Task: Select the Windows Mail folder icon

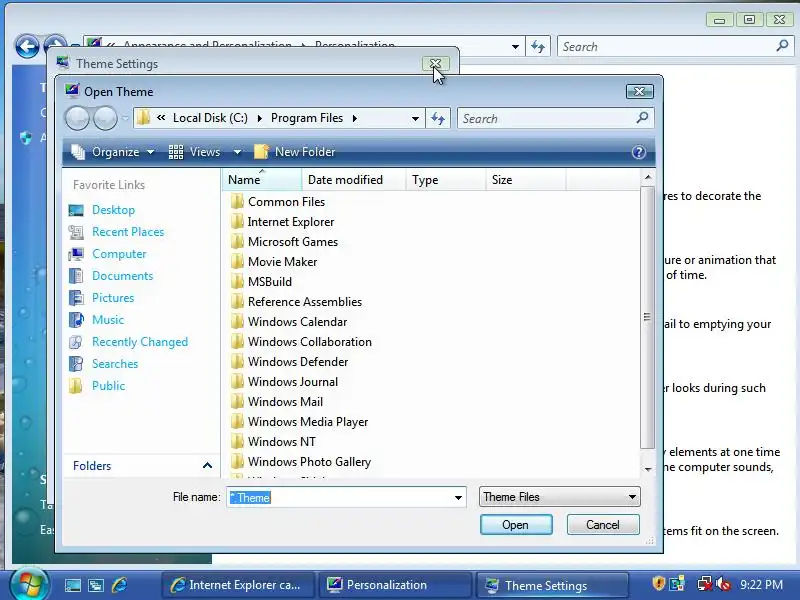Action: pos(237,402)
